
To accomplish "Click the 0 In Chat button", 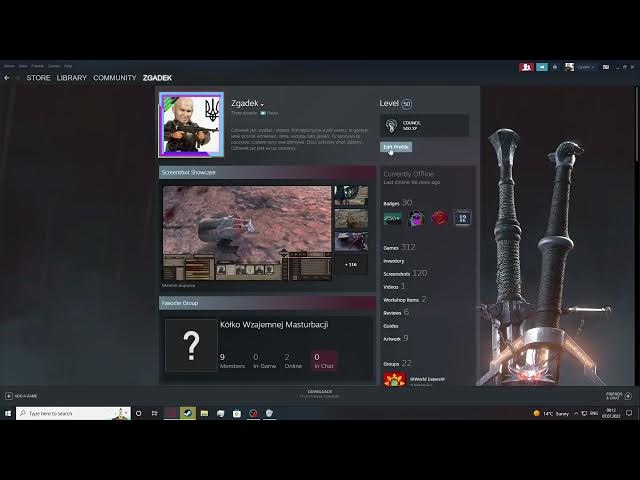I will (x=324, y=361).
